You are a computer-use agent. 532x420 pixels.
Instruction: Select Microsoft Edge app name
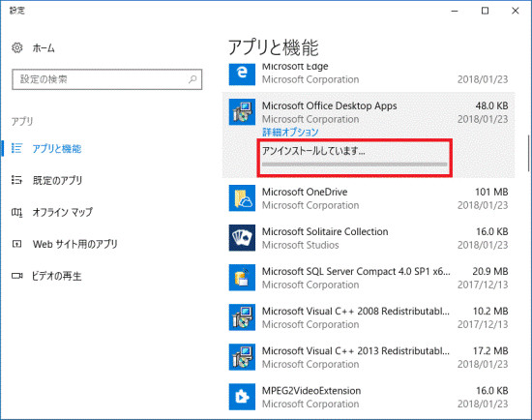pos(295,67)
